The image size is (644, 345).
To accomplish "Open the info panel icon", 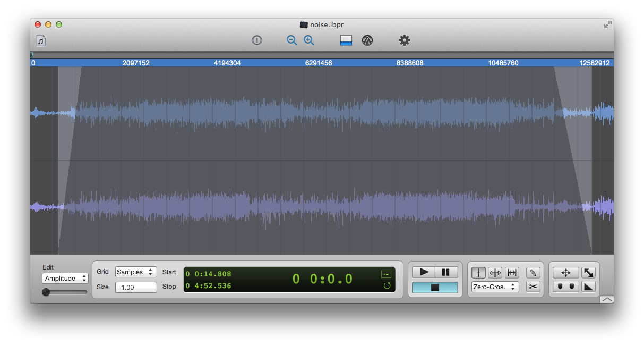I will point(257,40).
